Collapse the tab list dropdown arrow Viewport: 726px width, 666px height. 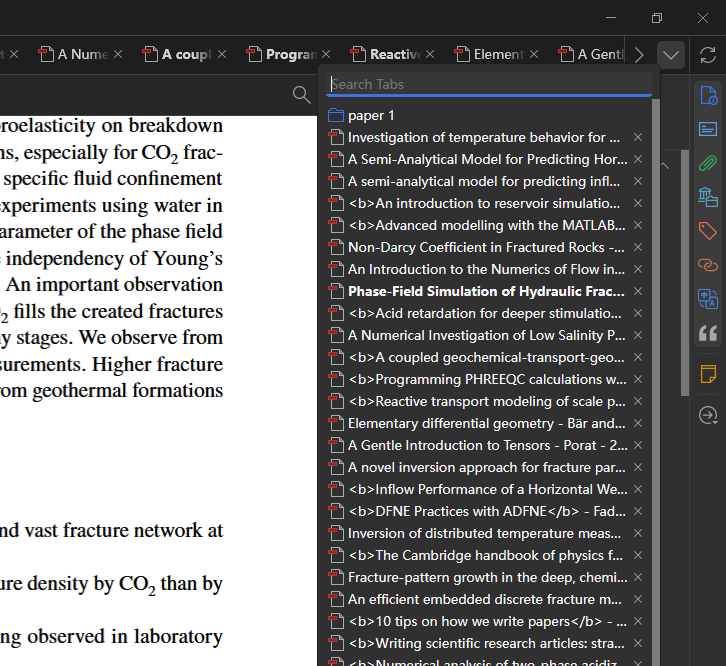pos(671,55)
